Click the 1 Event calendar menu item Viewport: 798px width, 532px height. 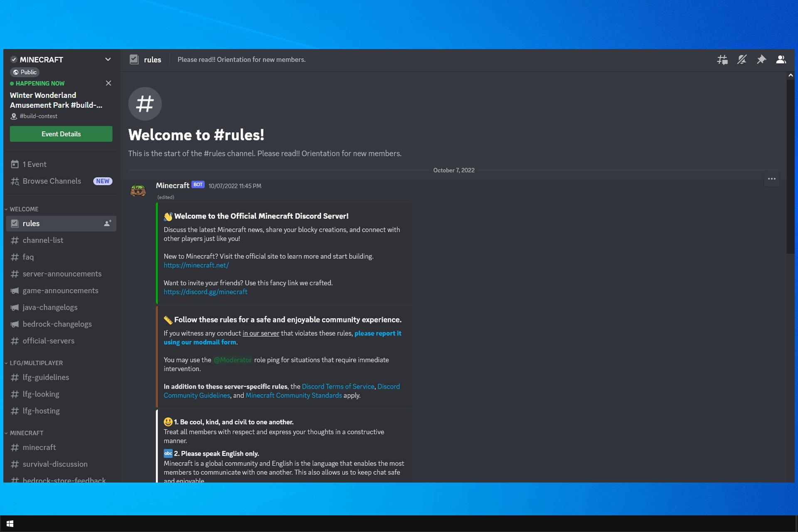pyautogui.click(x=33, y=164)
